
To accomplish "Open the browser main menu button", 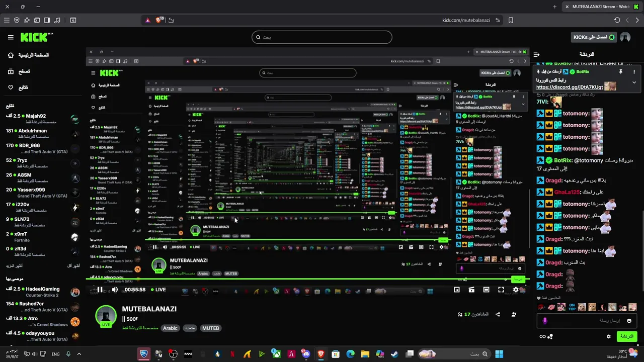I will pyautogui.click(x=7, y=20).
